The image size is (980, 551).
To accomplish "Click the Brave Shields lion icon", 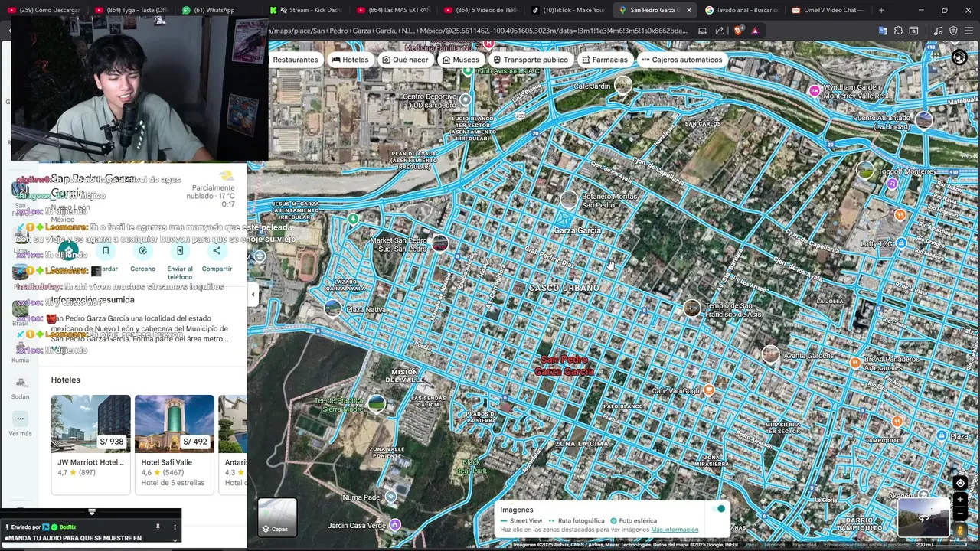I will pyautogui.click(x=738, y=31).
